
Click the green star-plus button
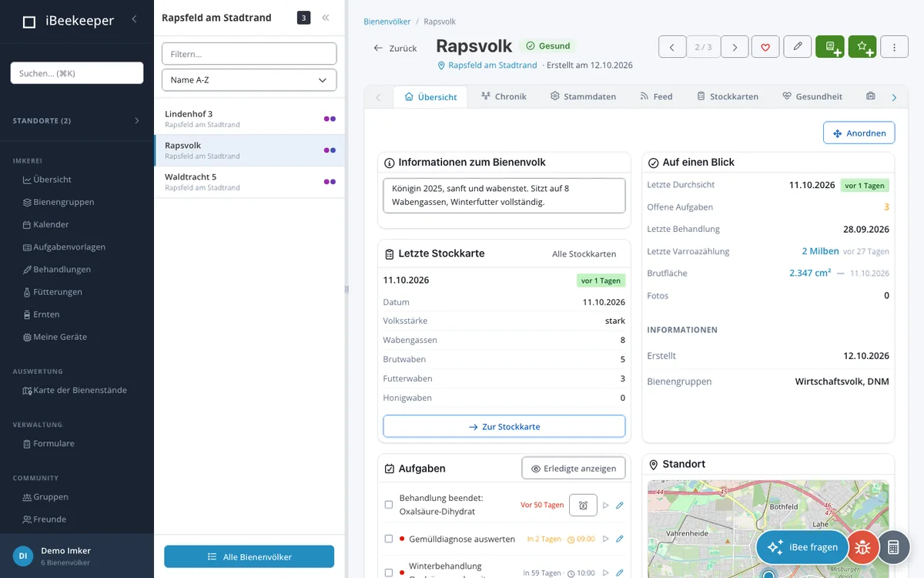(x=862, y=47)
